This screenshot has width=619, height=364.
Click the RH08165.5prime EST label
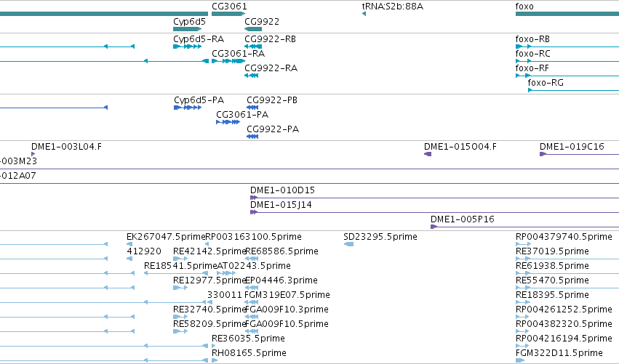point(249,353)
